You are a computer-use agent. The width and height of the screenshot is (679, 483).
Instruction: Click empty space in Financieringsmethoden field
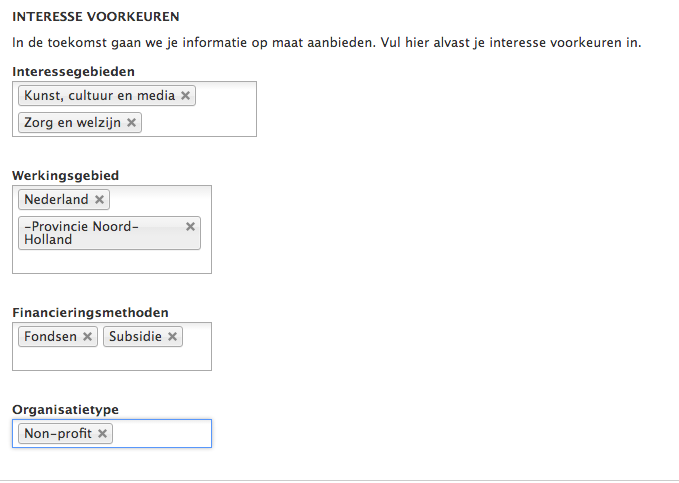(x=112, y=359)
